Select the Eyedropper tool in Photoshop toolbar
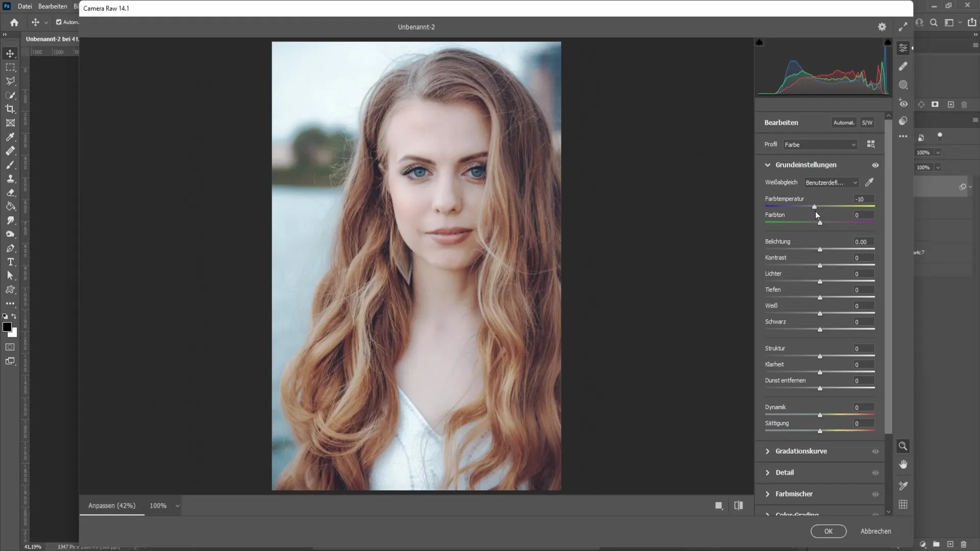980x551 pixels. tap(10, 137)
